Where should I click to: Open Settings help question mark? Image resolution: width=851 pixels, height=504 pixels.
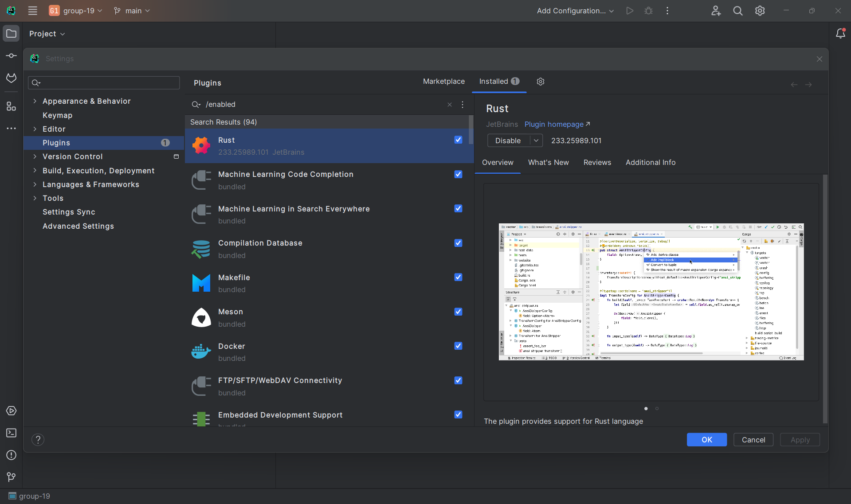[x=38, y=440]
